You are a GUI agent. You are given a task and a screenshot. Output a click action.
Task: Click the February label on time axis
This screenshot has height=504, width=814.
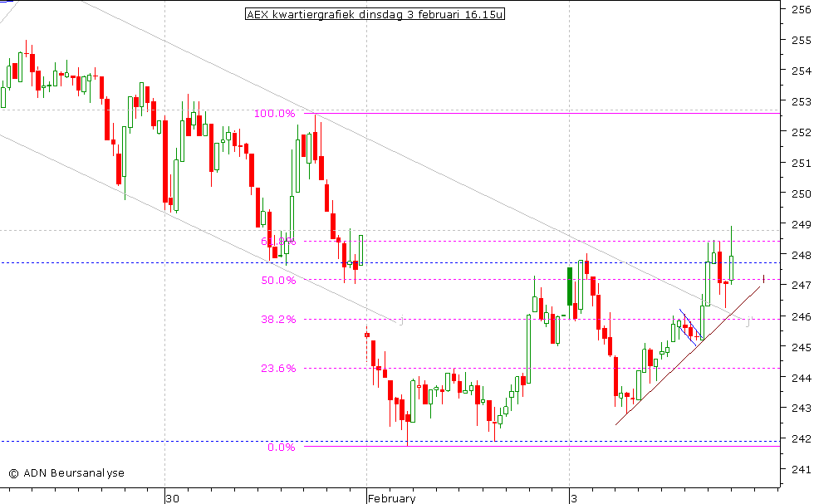tap(392, 498)
